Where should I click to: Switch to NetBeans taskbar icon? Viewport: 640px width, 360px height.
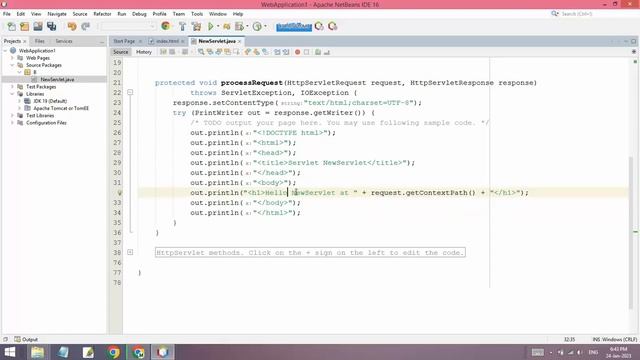pyautogui.click(x=162, y=352)
